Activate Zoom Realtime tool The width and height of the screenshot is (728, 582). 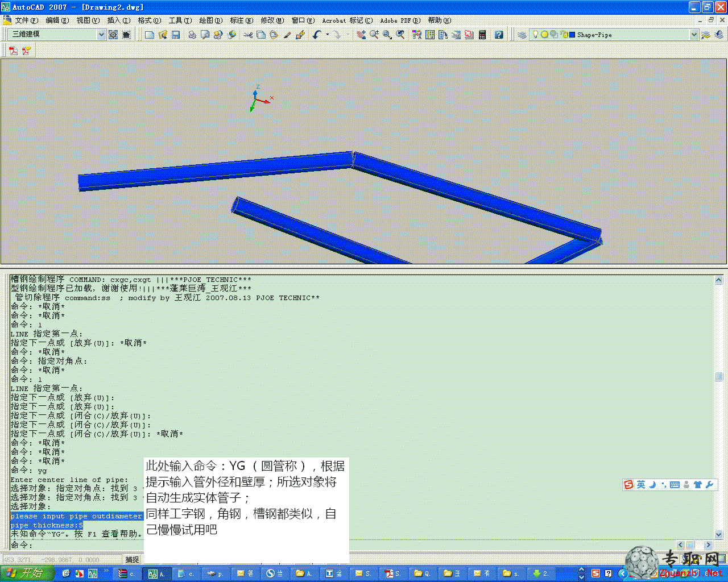pos(374,35)
